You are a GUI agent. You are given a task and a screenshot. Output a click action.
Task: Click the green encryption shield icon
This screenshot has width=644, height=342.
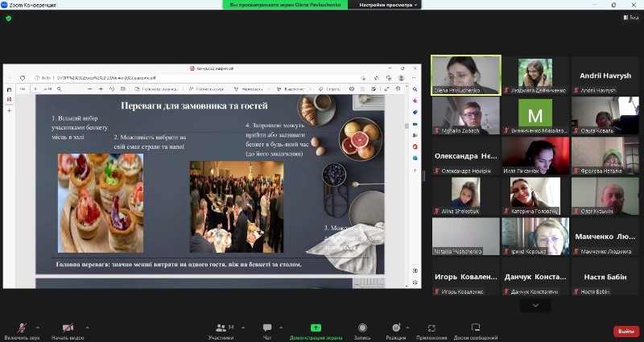tap(9, 18)
